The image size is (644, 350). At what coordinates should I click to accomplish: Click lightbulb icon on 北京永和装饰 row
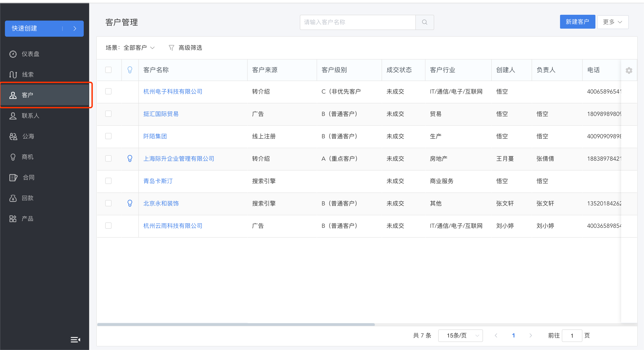[130, 203]
